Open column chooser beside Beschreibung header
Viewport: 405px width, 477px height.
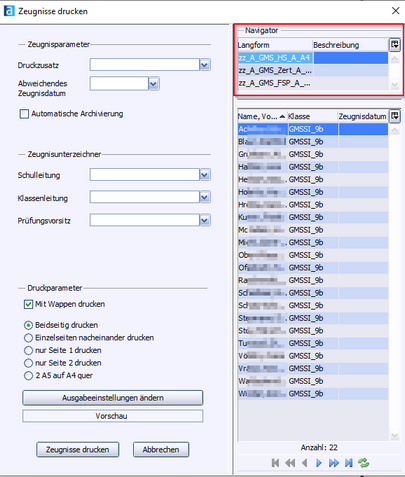coord(395,44)
